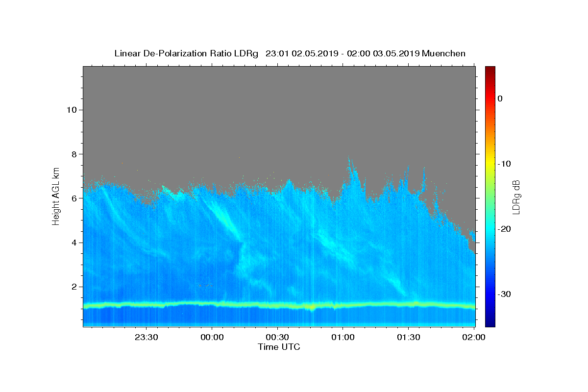
Task: Click the colorbar value -20
Action: point(505,229)
